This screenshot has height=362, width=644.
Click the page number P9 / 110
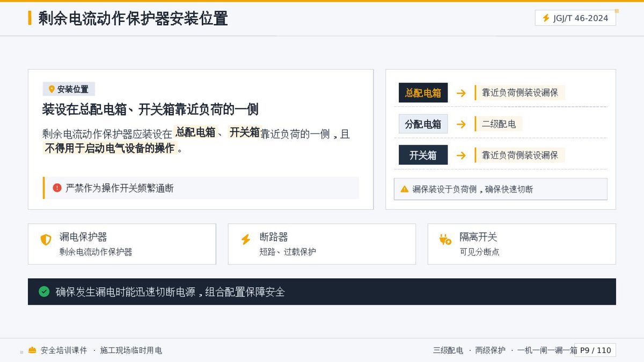click(x=595, y=350)
